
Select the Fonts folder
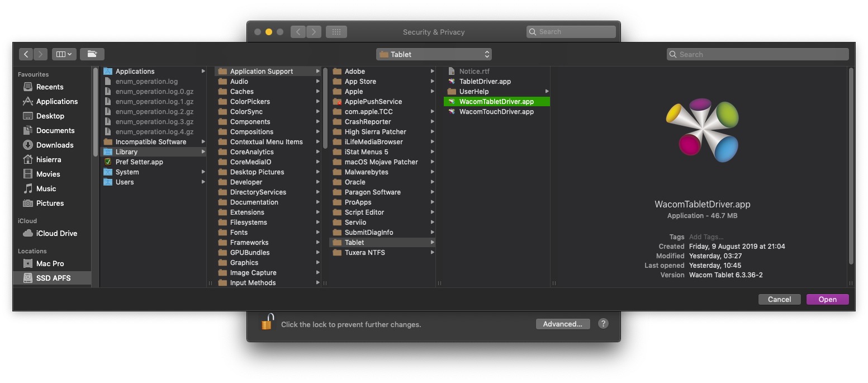click(268, 232)
